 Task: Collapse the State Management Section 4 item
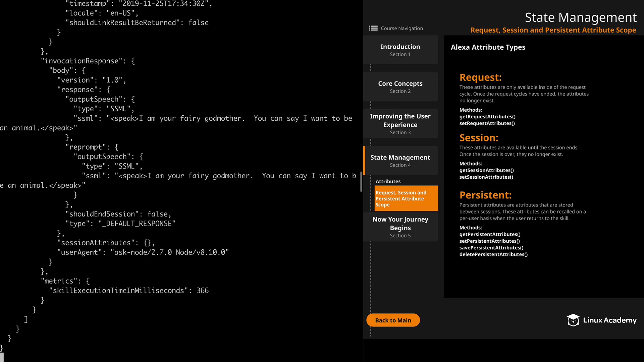coord(400,161)
